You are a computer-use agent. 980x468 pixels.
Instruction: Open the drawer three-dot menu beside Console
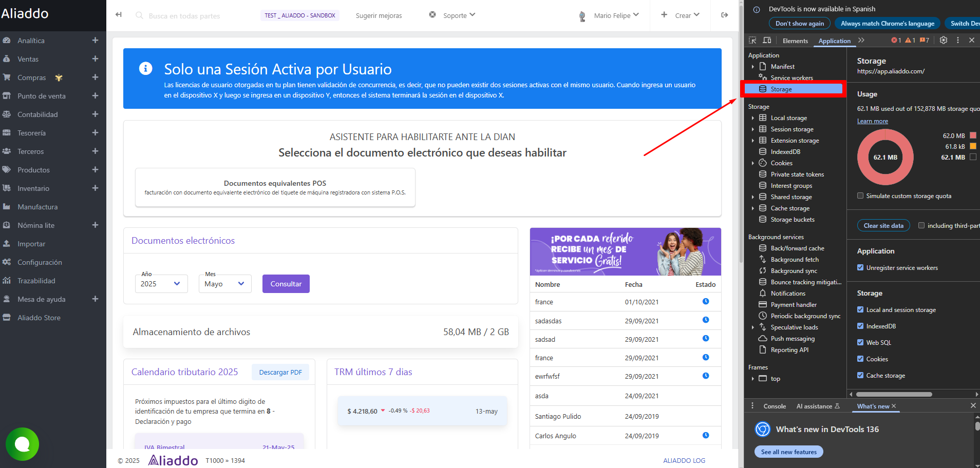pyautogui.click(x=752, y=405)
